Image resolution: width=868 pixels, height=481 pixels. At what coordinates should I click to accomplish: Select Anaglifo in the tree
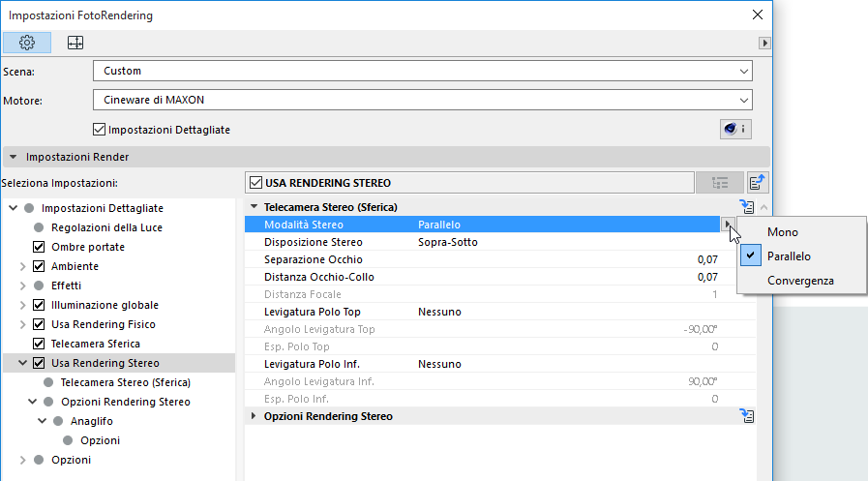[x=92, y=421]
